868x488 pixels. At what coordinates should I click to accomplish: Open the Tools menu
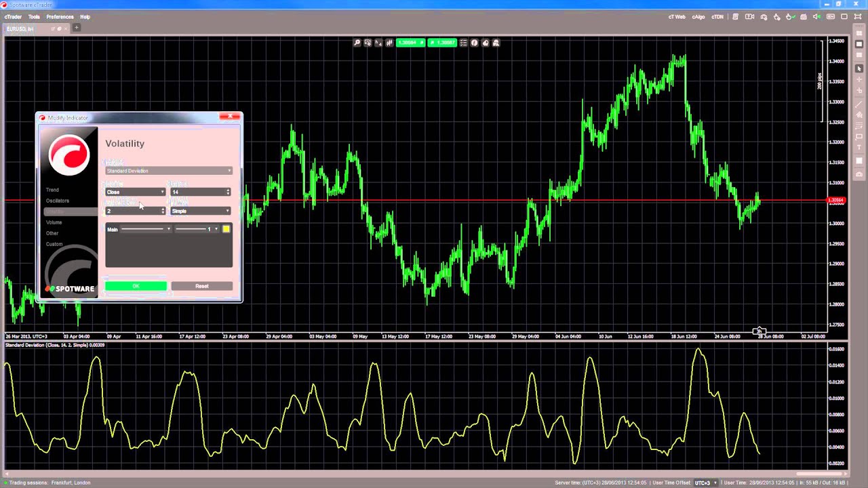(x=34, y=17)
